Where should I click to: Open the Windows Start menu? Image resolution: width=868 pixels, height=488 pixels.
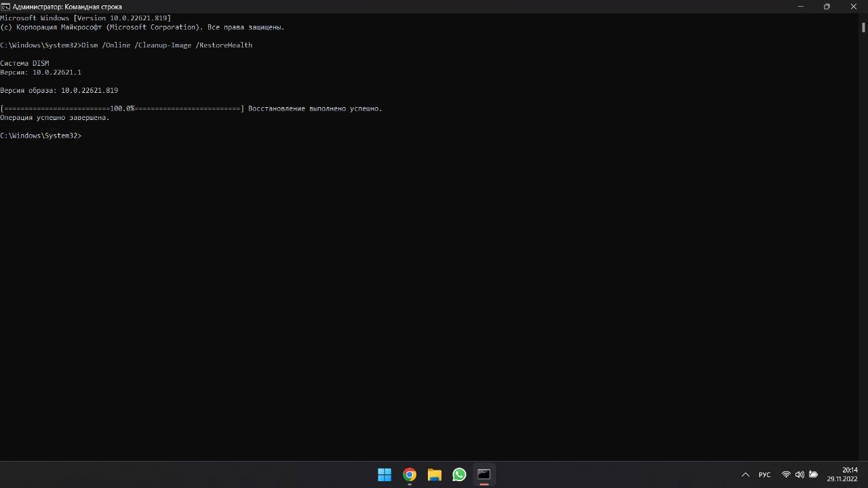coord(384,474)
